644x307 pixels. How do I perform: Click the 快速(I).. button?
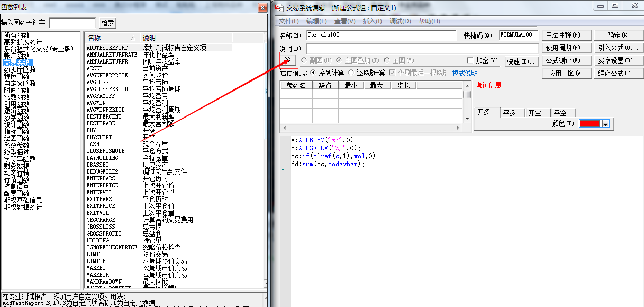coord(521,61)
